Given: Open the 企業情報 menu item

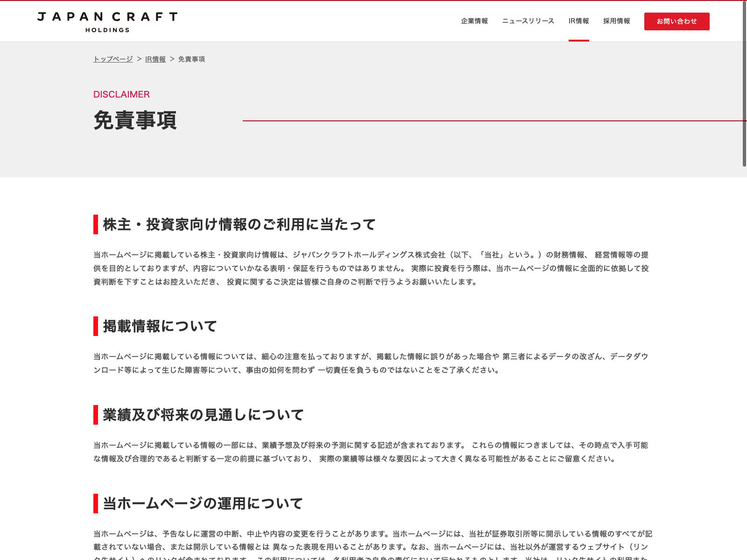Looking at the screenshot, I should (x=474, y=21).
